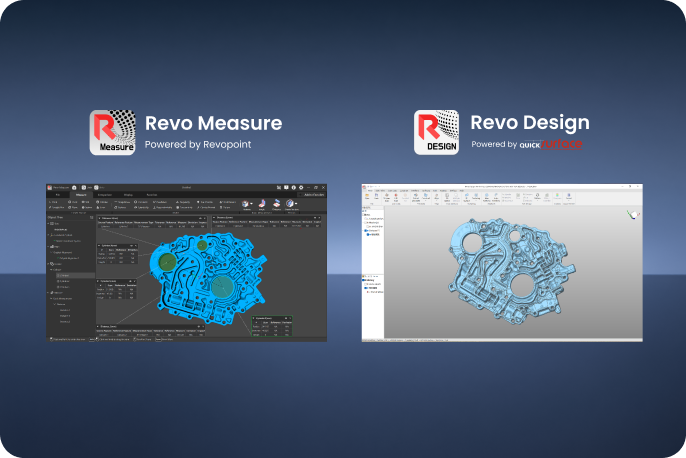Viewport: 686px width, 458px height.
Task: Click the large green cylinder on the blue model
Action: (167, 262)
